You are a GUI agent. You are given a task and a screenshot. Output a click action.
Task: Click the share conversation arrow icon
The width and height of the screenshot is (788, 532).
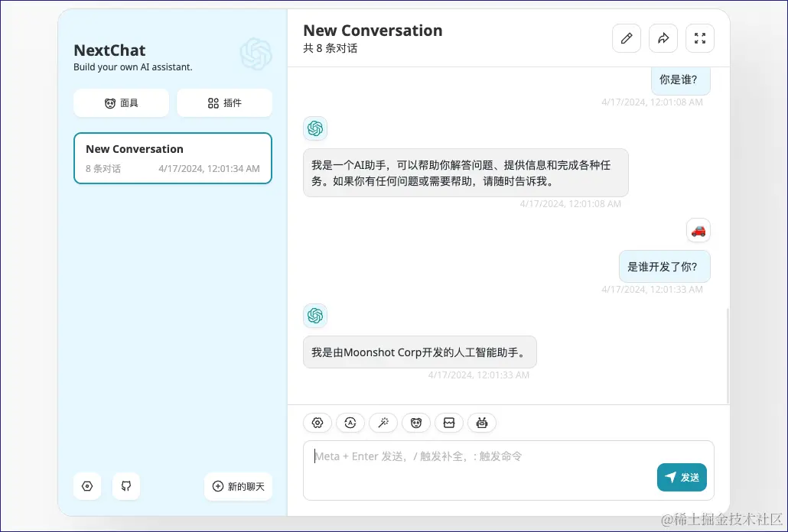point(663,38)
